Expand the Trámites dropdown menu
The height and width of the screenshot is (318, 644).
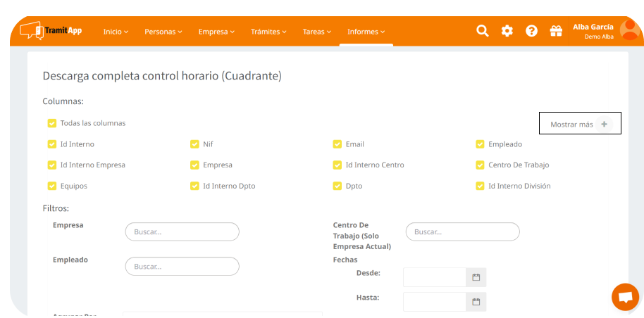pyautogui.click(x=268, y=32)
